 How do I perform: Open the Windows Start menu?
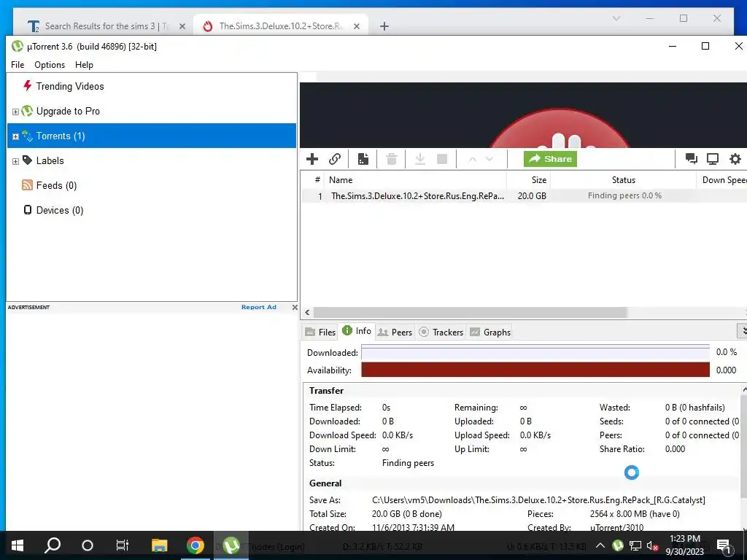point(18,545)
